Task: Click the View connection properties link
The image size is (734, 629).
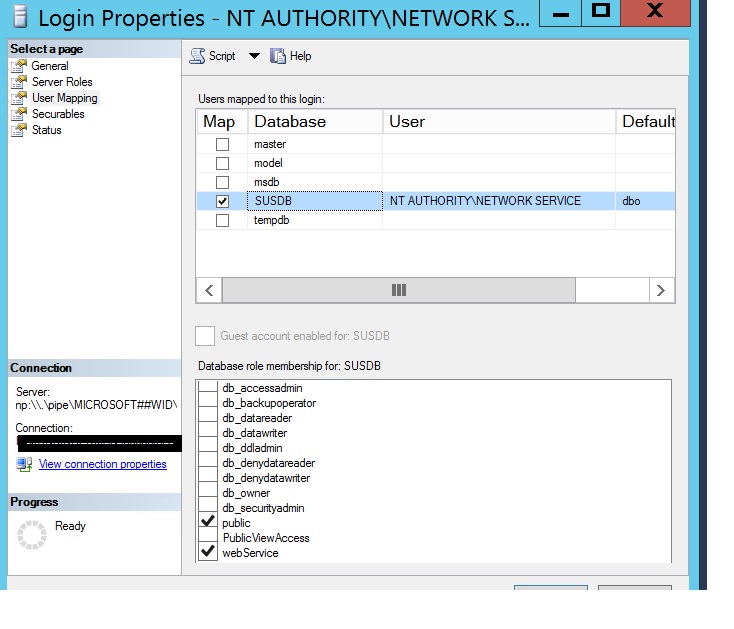Action: [103, 464]
